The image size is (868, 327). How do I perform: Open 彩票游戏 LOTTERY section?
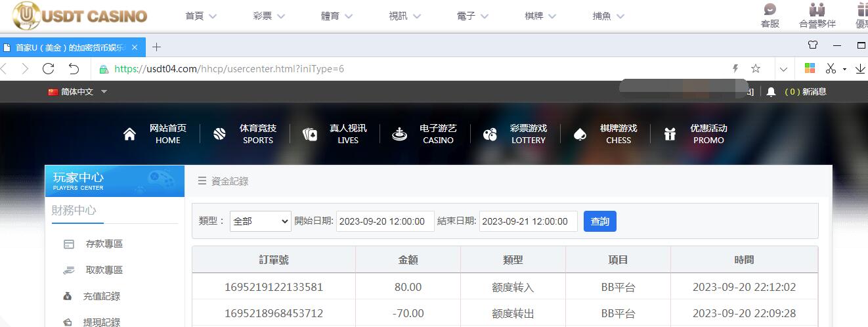point(529,134)
